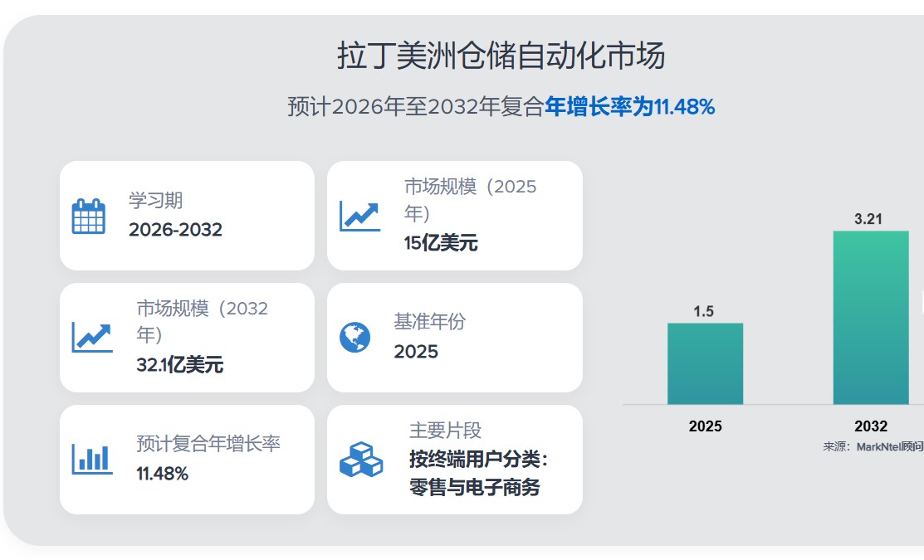Click the 基准年份 label
This screenshot has width=924, height=560.
[429, 322]
